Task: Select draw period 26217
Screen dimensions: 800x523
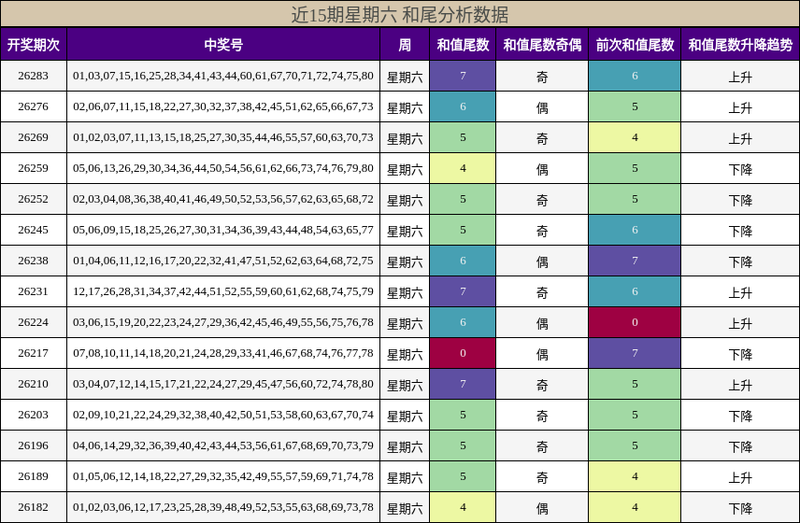Action: coord(33,353)
